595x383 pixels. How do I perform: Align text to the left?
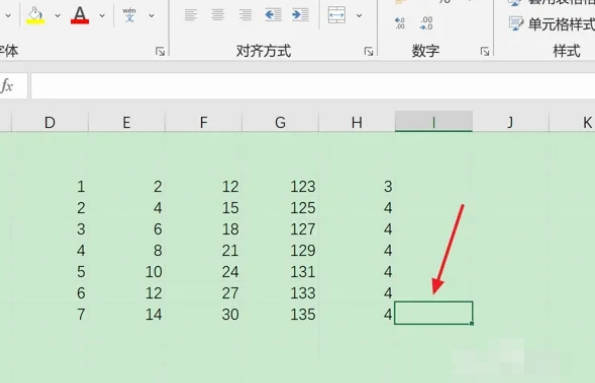(x=190, y=15)
